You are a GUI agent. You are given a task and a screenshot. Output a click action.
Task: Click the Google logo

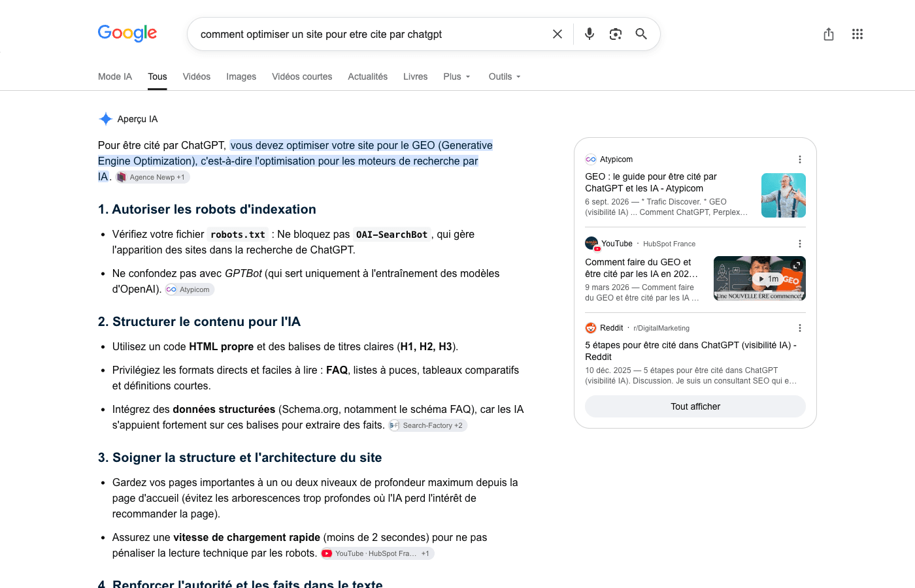(x=127, y=33)
